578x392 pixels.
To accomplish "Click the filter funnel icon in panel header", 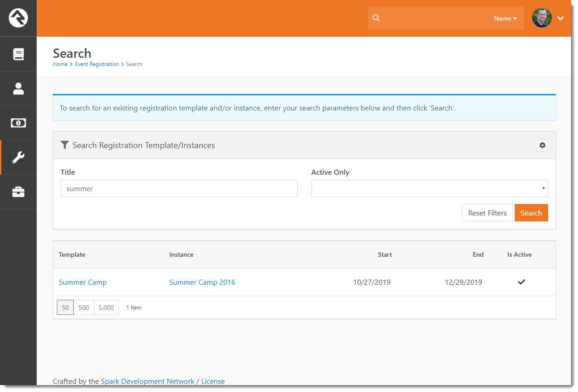I will click(65, 145).
